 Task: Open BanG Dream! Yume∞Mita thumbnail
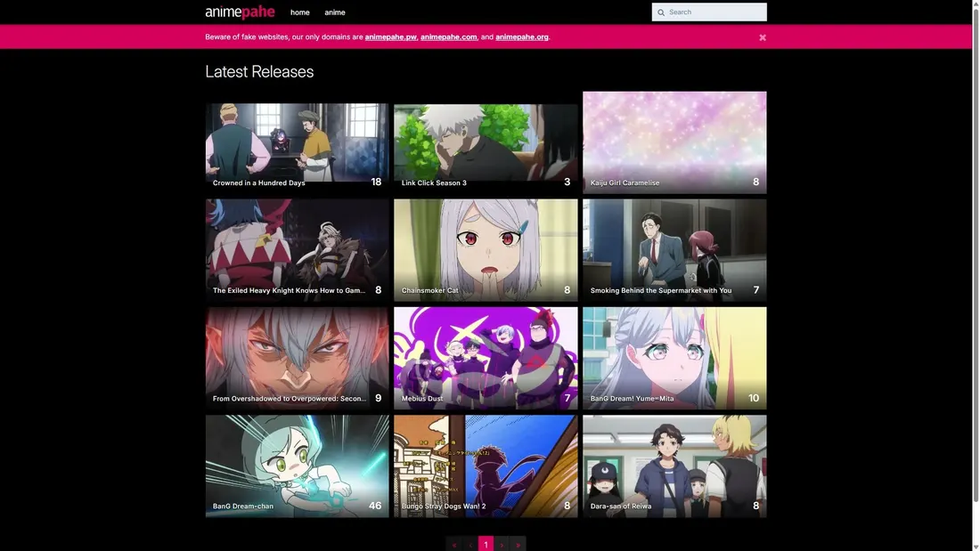click(x=674, y=358)
